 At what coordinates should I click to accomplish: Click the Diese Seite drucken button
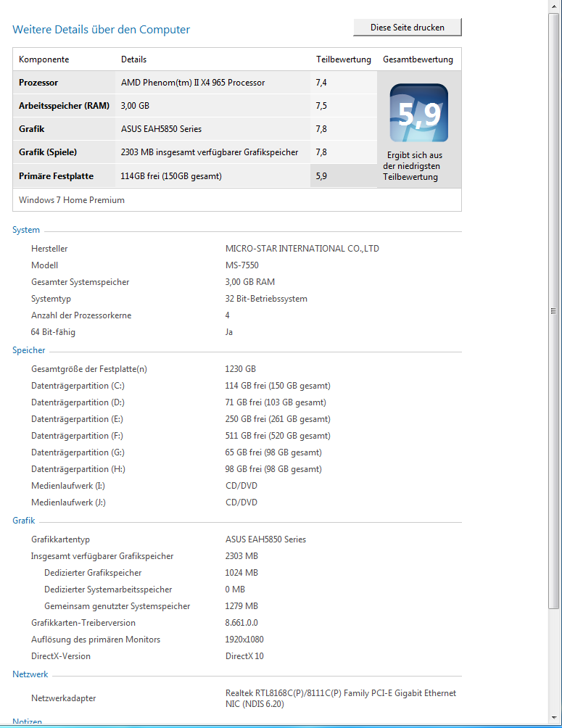[408, 28]
